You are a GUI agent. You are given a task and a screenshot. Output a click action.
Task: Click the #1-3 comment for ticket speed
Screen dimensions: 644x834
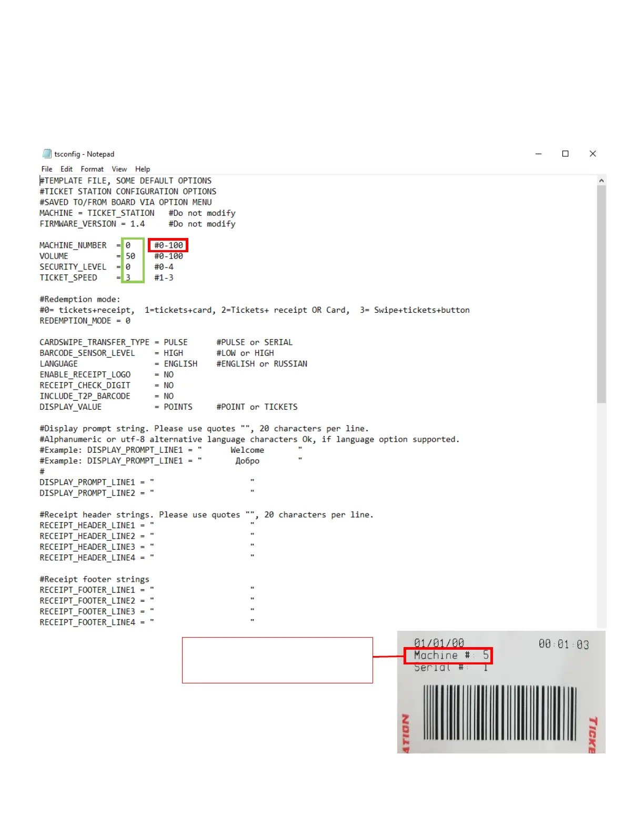tap(164, 277)
